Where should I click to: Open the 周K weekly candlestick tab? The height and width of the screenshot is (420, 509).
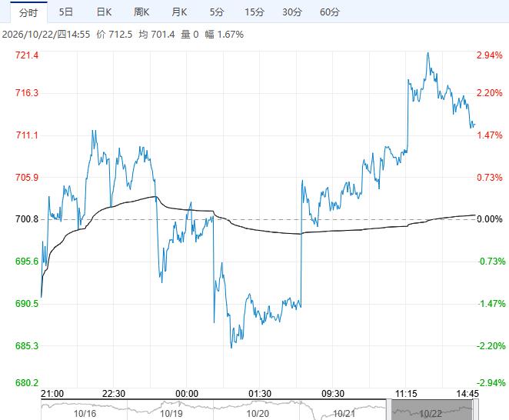[141, 12]
